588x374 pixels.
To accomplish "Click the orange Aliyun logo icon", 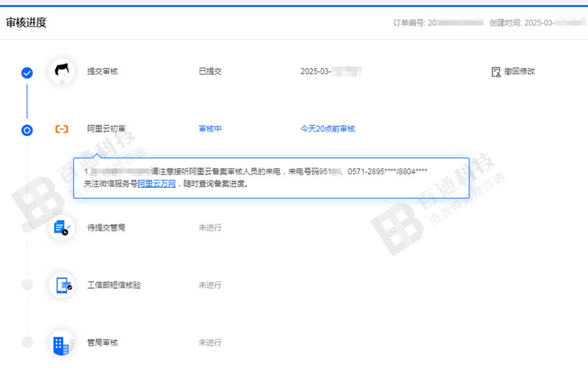I will (62, 129).
